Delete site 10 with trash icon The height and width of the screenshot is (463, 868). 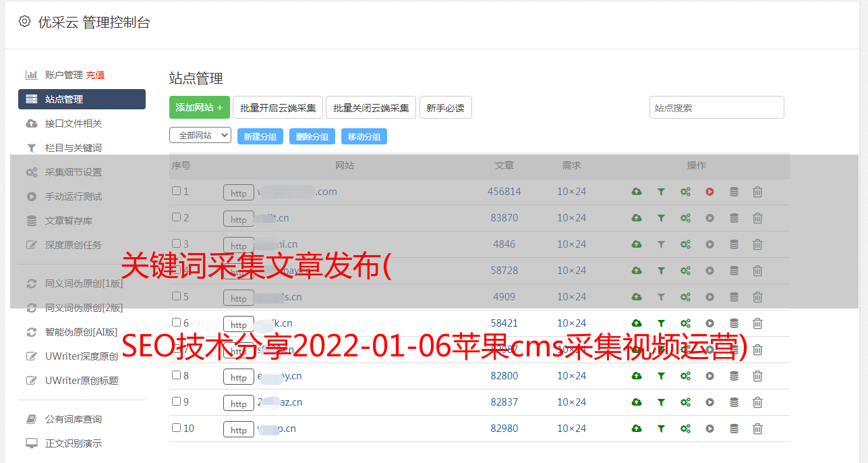click(757, 429)
